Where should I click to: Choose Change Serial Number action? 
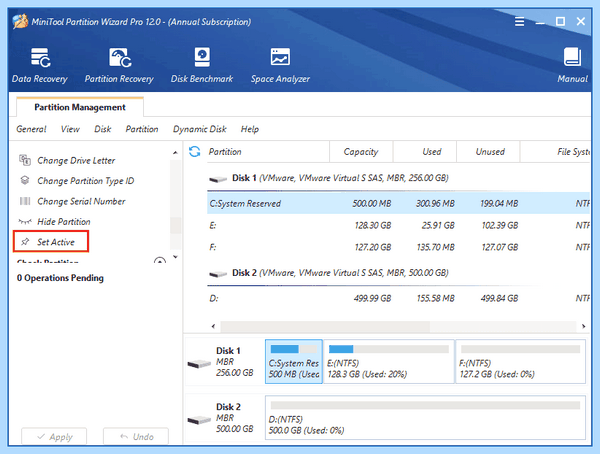coord(81,201)
